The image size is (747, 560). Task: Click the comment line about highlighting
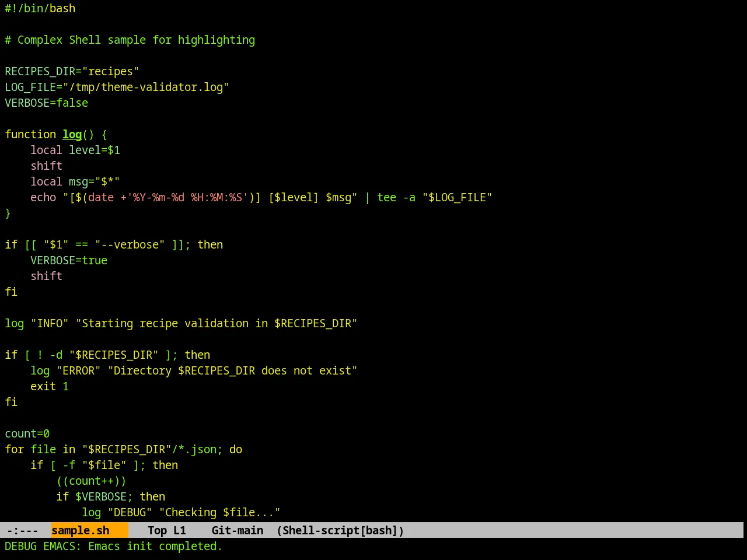coord(130,40)
